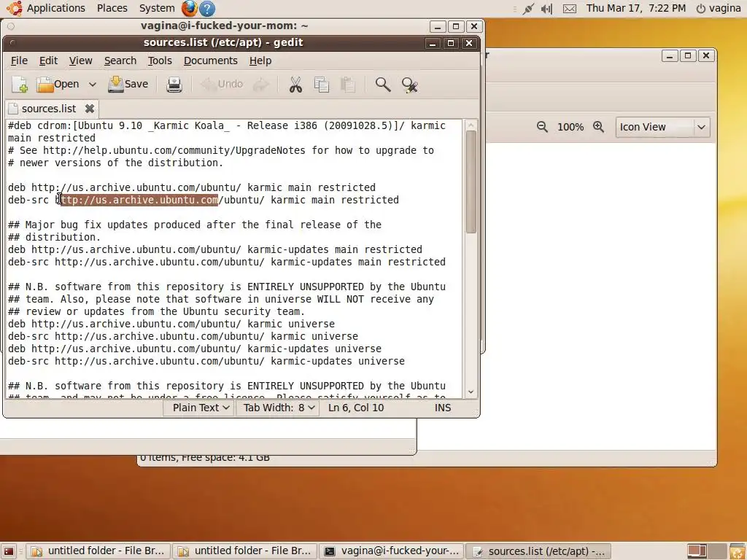Open the Trash applet in the bottom panel

(x=738, y=551)
